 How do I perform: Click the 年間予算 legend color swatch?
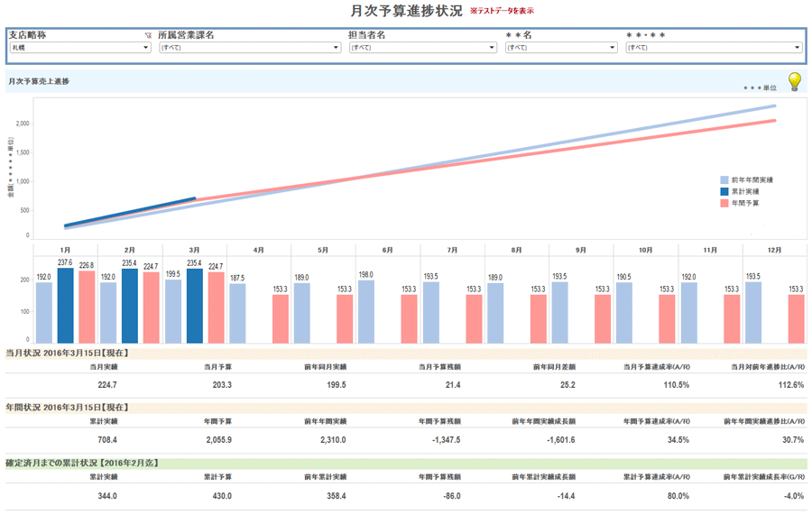tap(724, 204)
